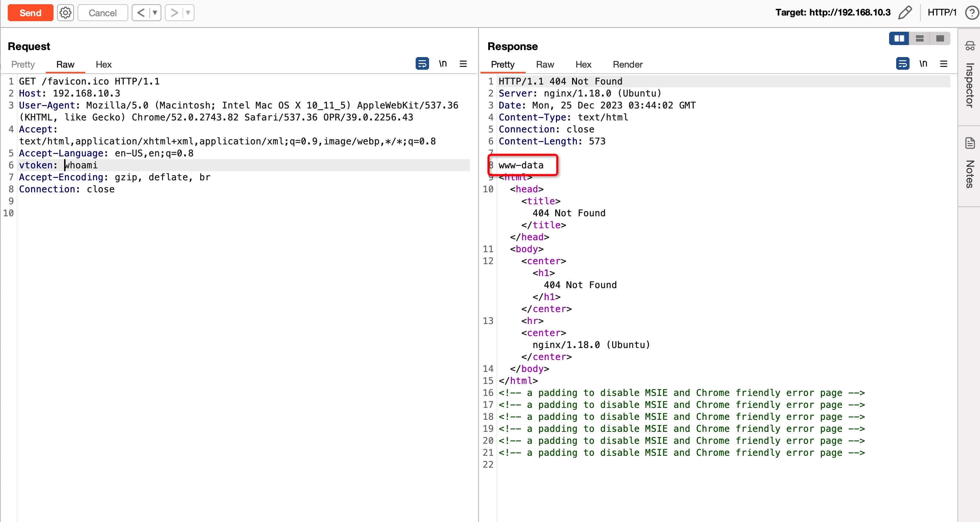980x522 pixels.
Task: Switch to top-bottom stacked layout
Action: tap(919, 38)
